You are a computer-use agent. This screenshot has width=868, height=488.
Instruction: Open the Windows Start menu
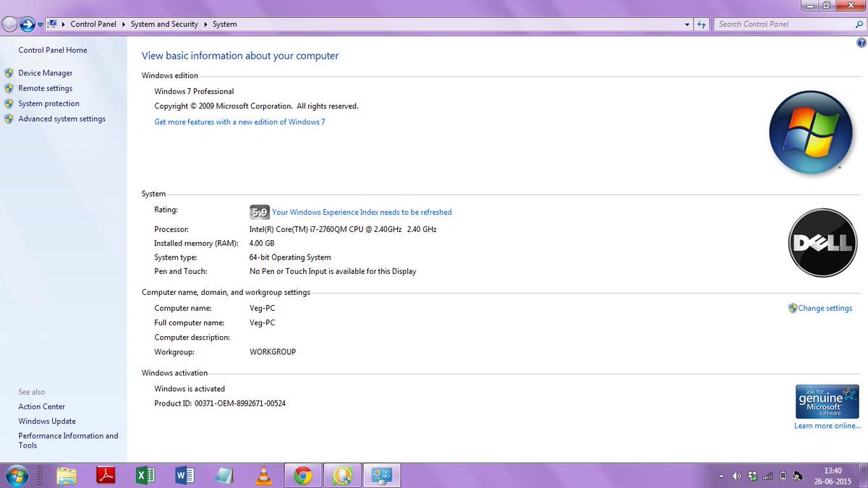tap(15, 475)
